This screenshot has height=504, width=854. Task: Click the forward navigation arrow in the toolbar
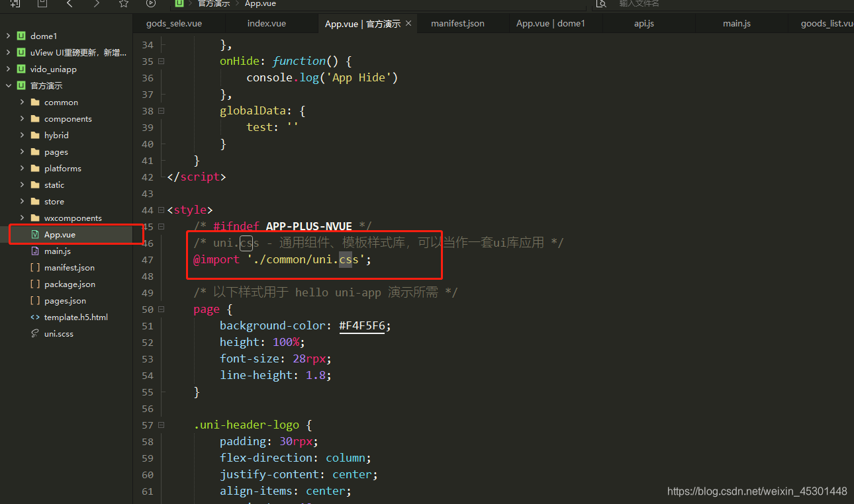coord(97,3)
